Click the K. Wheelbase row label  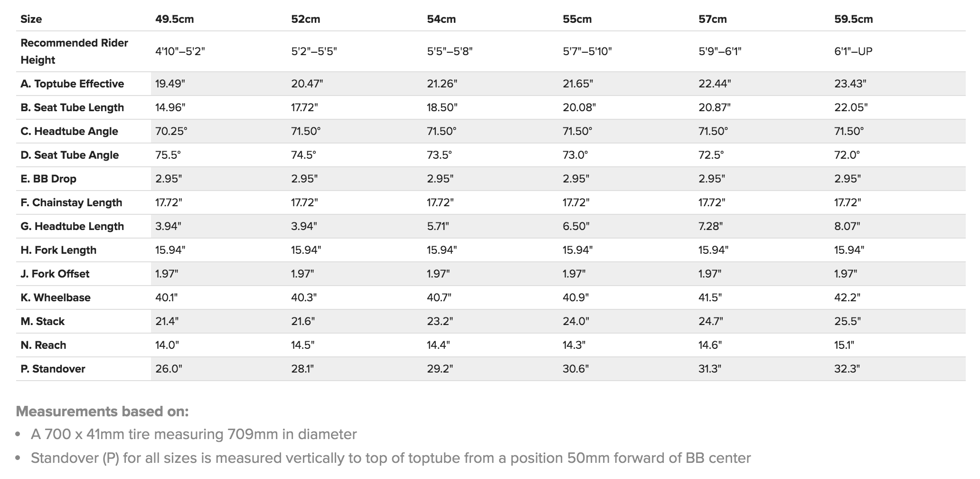tap(56, 298)
